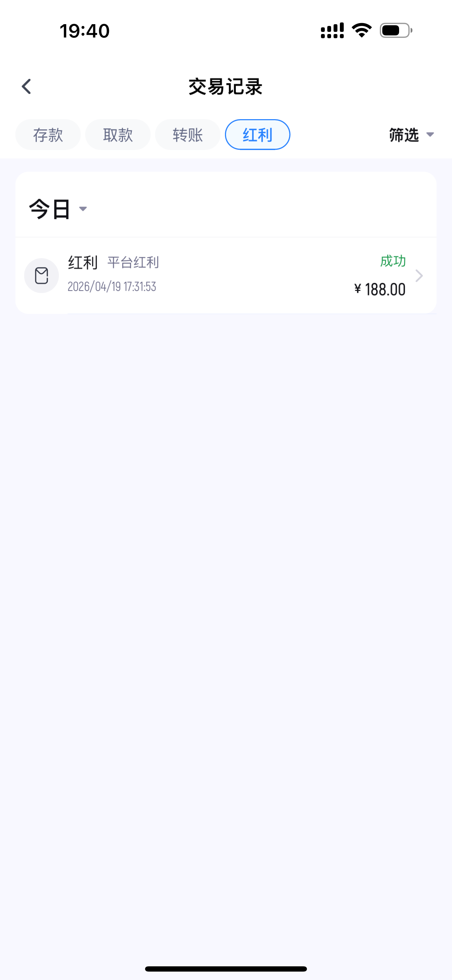This screenshot has width=452, height=980.
Task: Click the arrow next to 筛选
Action: (430, 135)
